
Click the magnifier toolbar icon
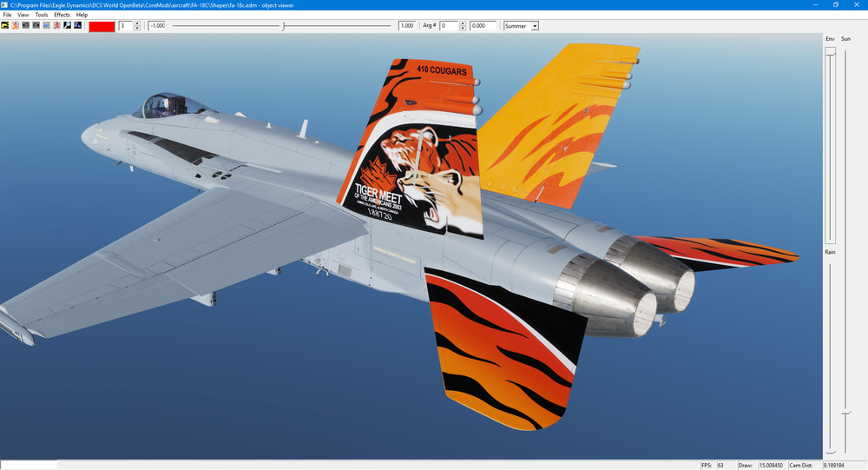point(68,25)
